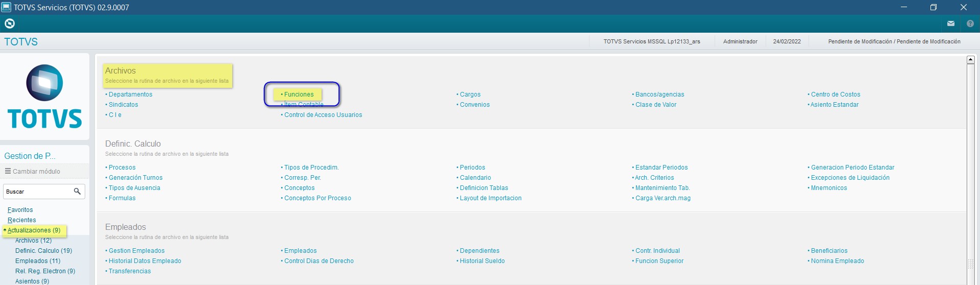The width and height of the screenshot is (980, 285).
Task: Click the large TOTVS logo image
Action: 45,97
